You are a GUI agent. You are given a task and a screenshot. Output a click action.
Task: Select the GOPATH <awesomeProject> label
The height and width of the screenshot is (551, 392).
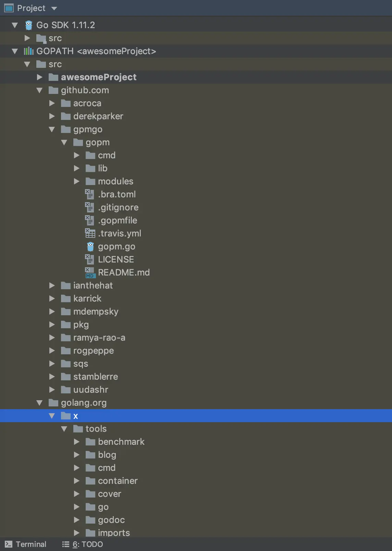(x=96, y=51)
